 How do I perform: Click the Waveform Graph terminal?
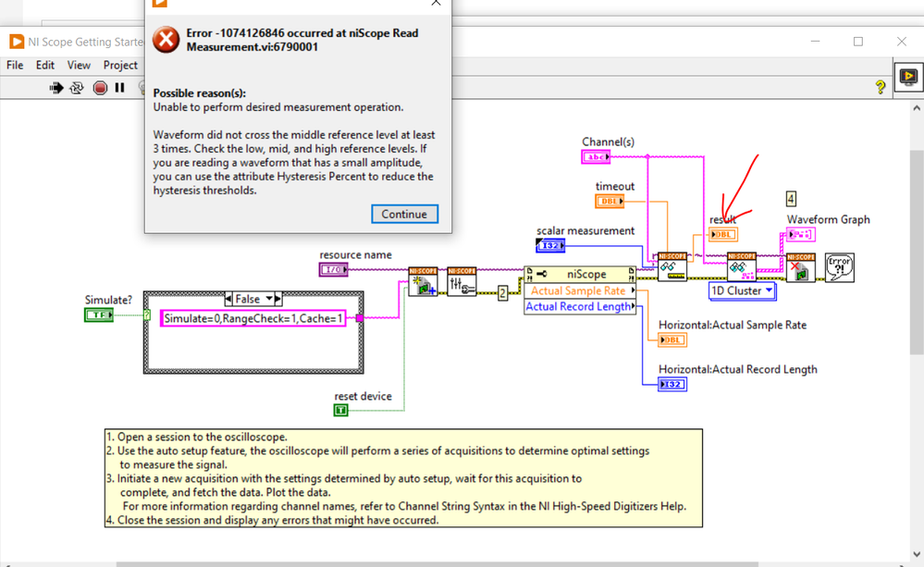801,235
